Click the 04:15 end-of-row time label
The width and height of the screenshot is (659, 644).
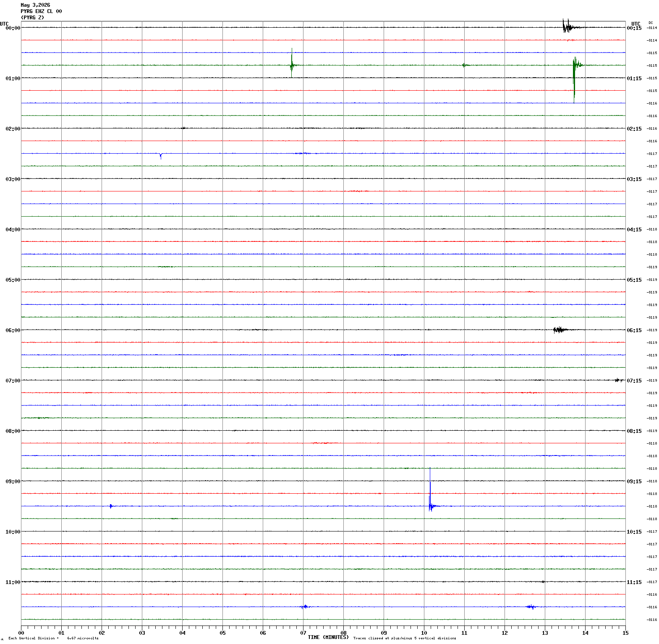[x=634, y=230]
